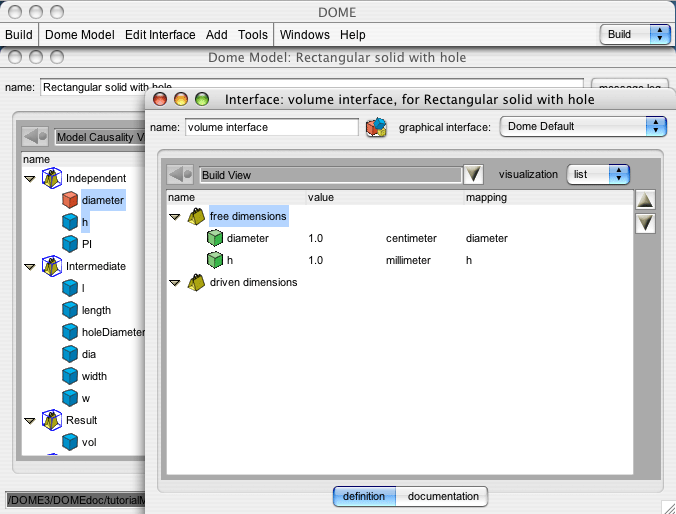Open the Add menu
676x514 pixels.
tap(216, 34)
